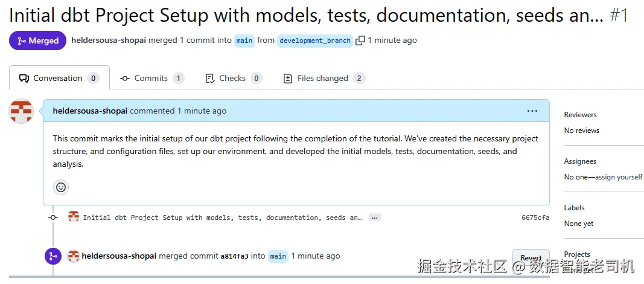Switch to the Conversation tab
Viewport: 644px width, 284px height.
59,78
